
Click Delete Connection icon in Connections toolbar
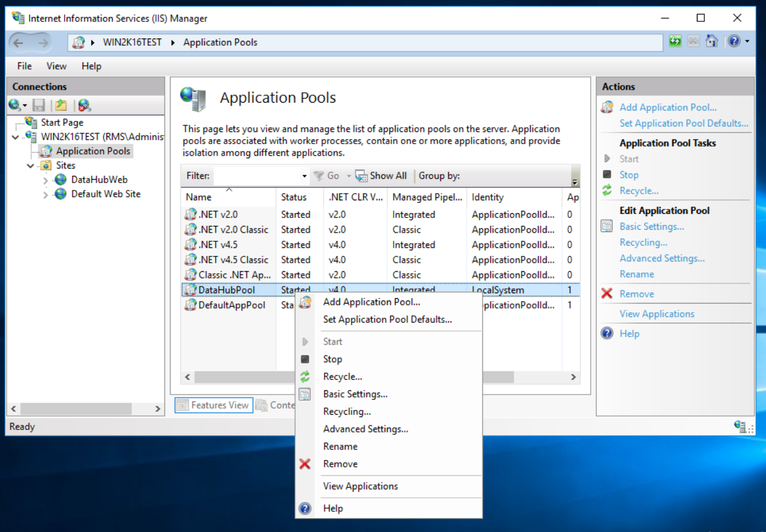[84, 105]
